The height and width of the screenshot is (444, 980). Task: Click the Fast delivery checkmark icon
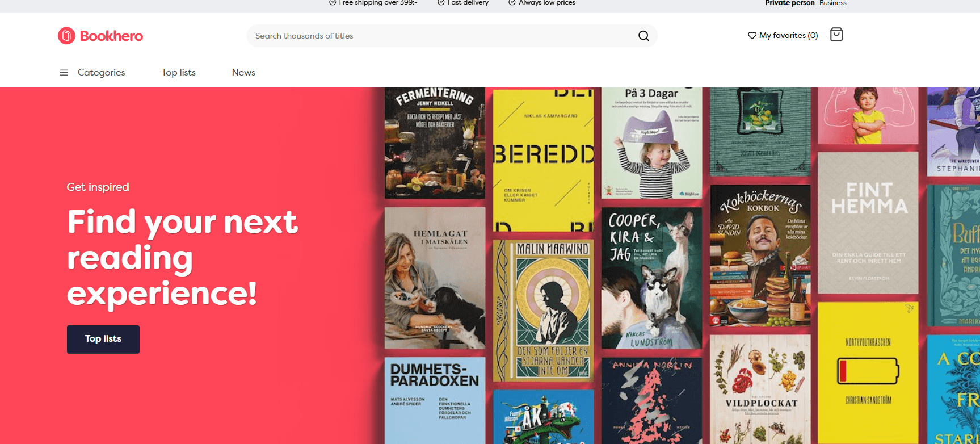tap(441, 2)
